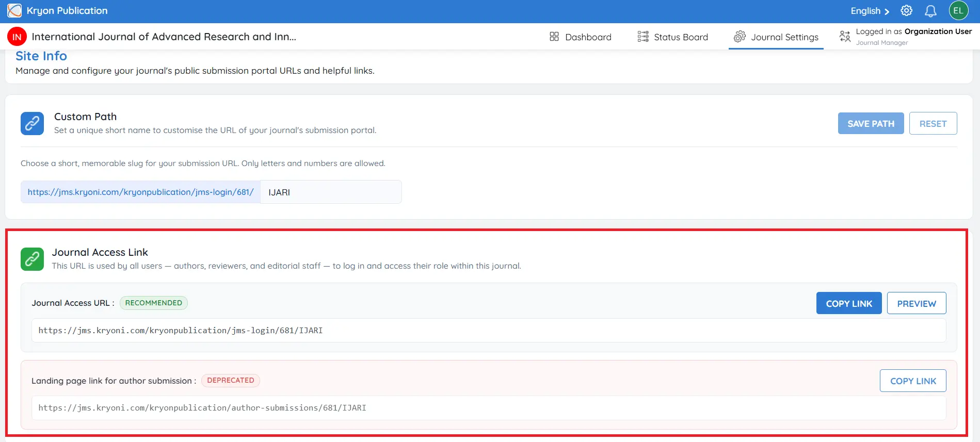Click the Journal Settings gear icon
Image resolution: width=980 pixels, height=442 pixels.
point(740,37)
